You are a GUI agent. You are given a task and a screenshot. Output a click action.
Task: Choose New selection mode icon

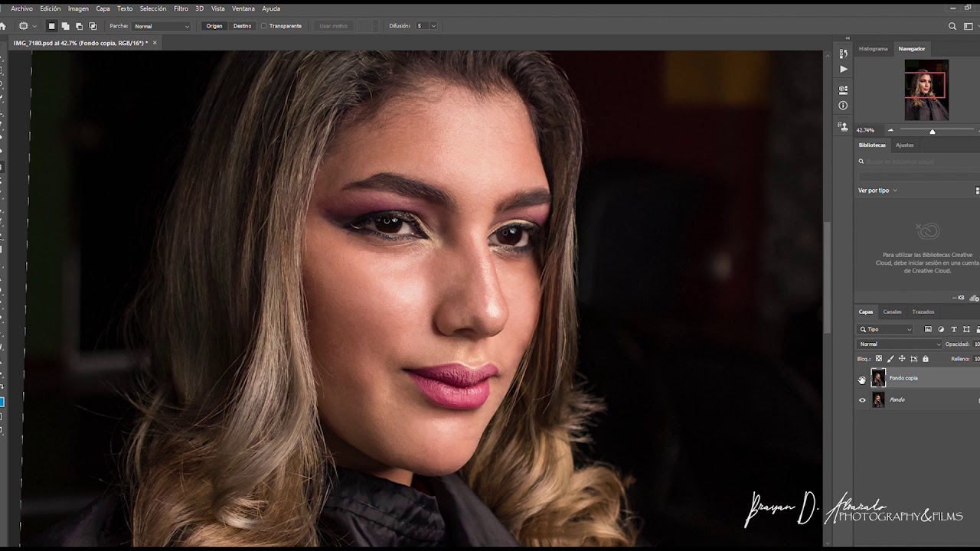coord(52,26)
